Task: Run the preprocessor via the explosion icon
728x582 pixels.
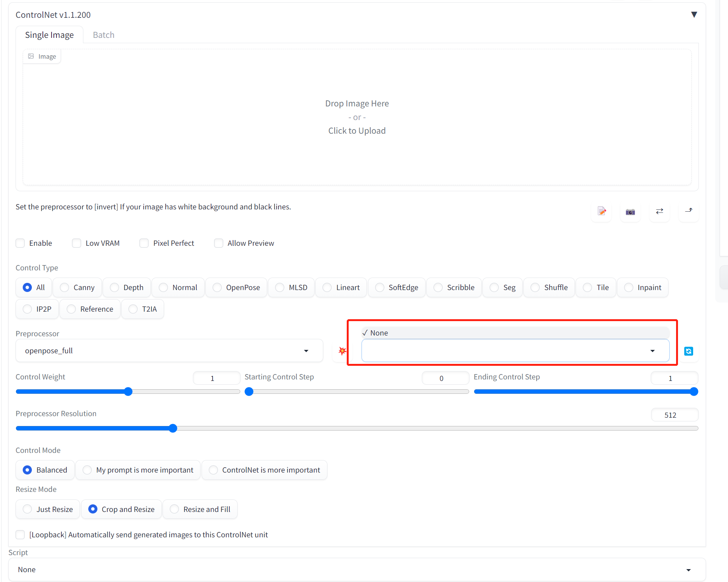Action: 342,351
